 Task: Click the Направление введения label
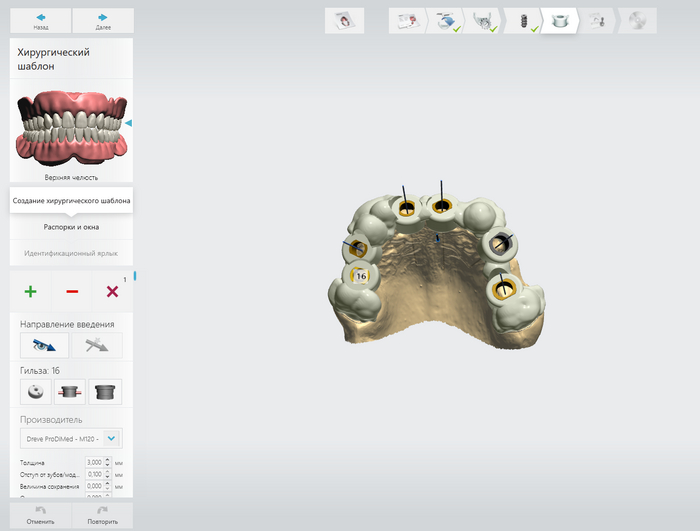pos(67,324)
